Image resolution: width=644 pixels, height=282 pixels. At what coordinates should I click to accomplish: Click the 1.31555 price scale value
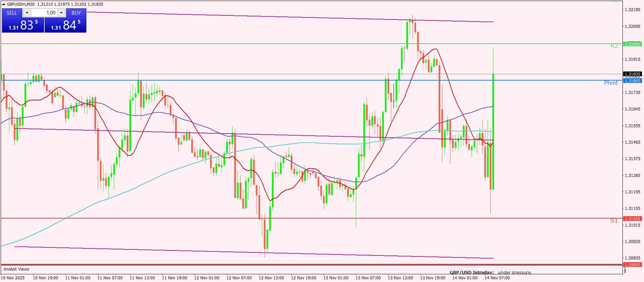[632, 126]
